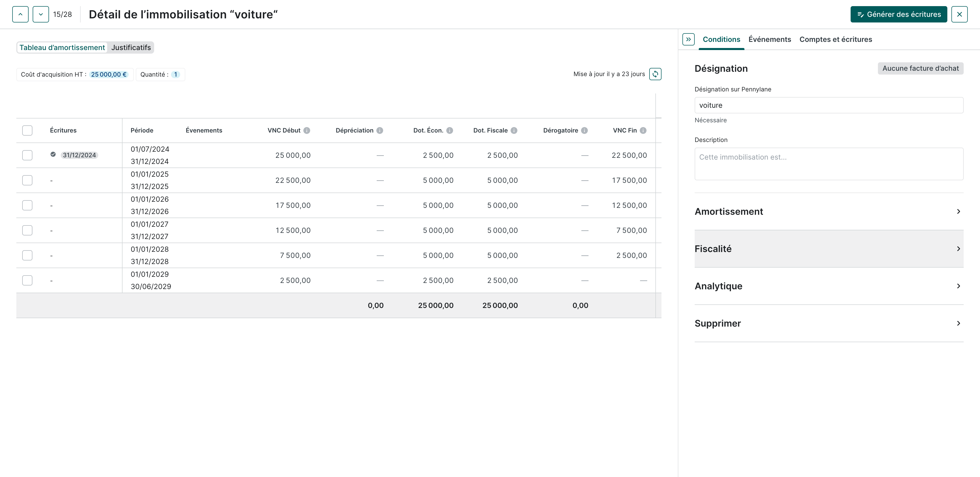This screenshot has height=477, width=980.
Task: Click the 15/28 position counter
Action: tap(62, 15)
